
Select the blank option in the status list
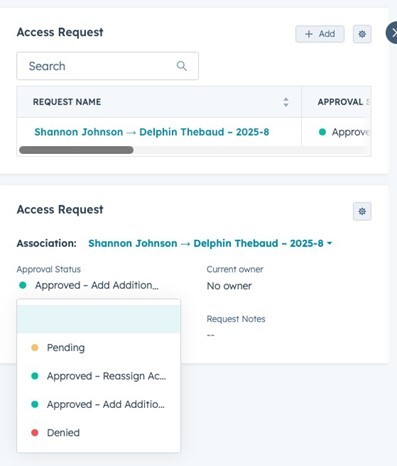[x=99, y=319]
